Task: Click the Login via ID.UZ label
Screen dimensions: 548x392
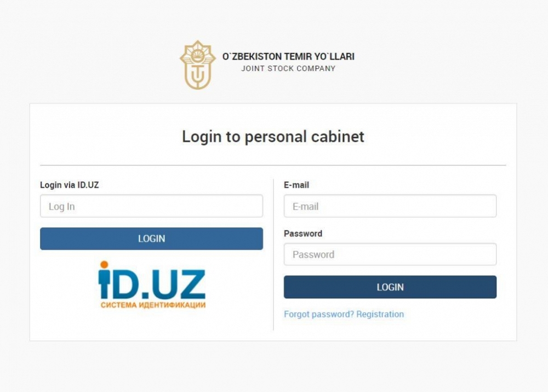Action: point(70,185)
